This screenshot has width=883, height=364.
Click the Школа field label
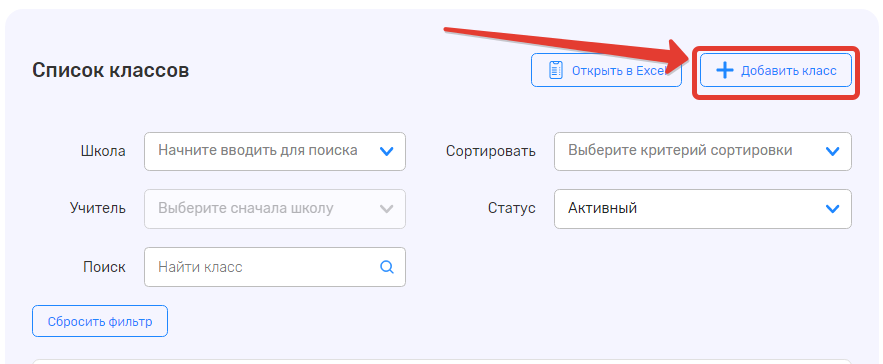click(103, 151)
